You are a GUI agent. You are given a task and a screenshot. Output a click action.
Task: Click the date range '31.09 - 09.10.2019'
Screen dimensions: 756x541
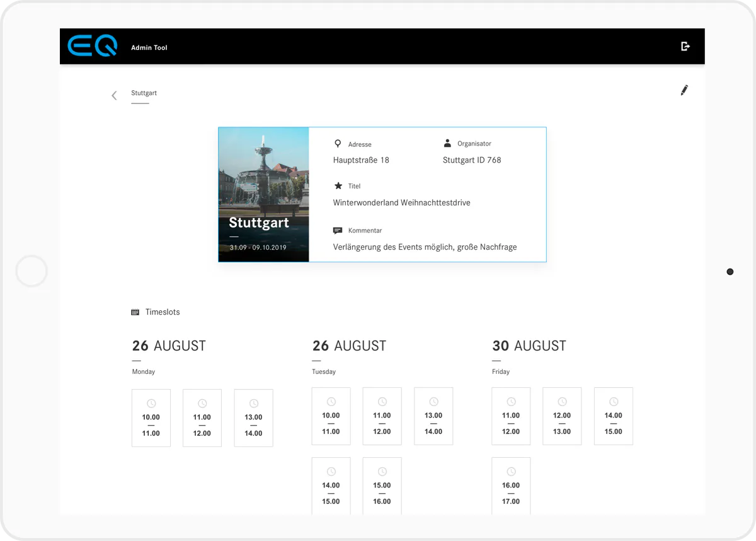click(258, 247)
